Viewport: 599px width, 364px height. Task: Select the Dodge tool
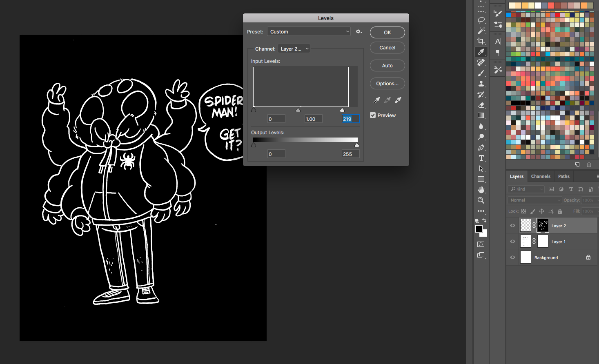(481, 137)
